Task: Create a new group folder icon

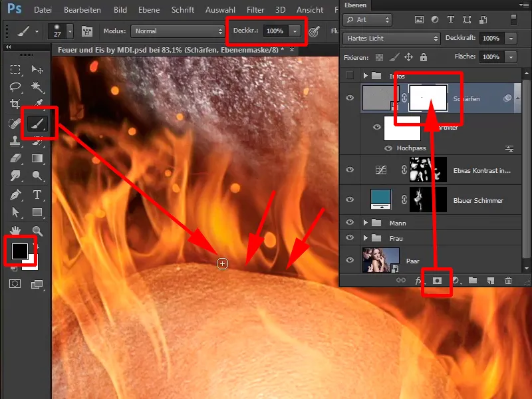Action: (473, 280)
